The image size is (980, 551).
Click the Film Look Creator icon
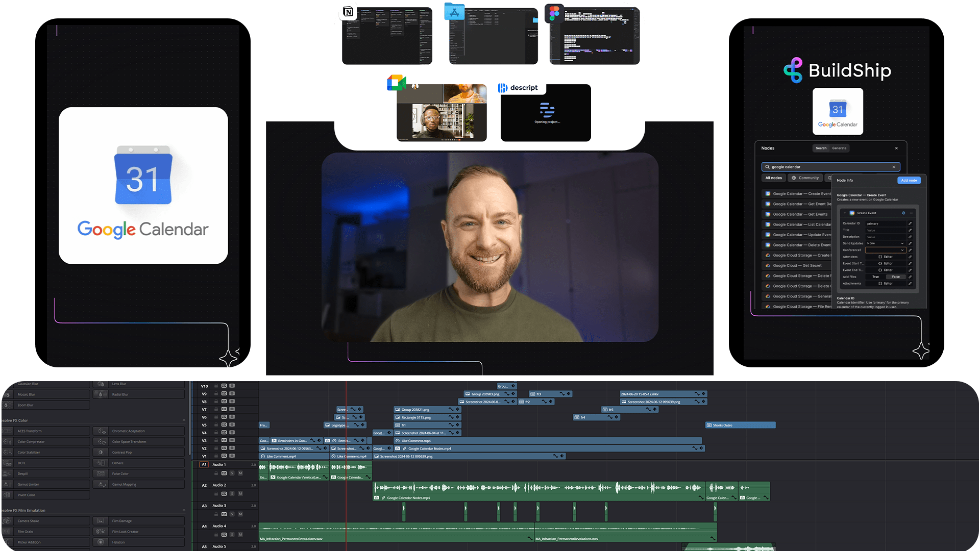click(101, 532)
